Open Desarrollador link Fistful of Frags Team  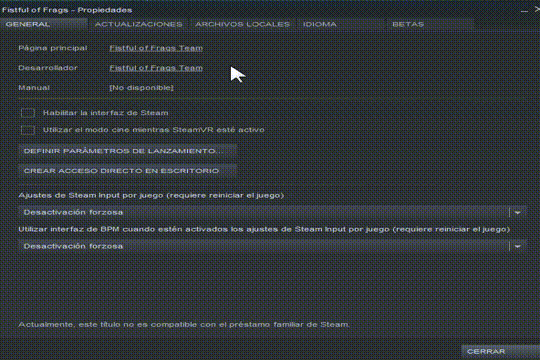156,68
